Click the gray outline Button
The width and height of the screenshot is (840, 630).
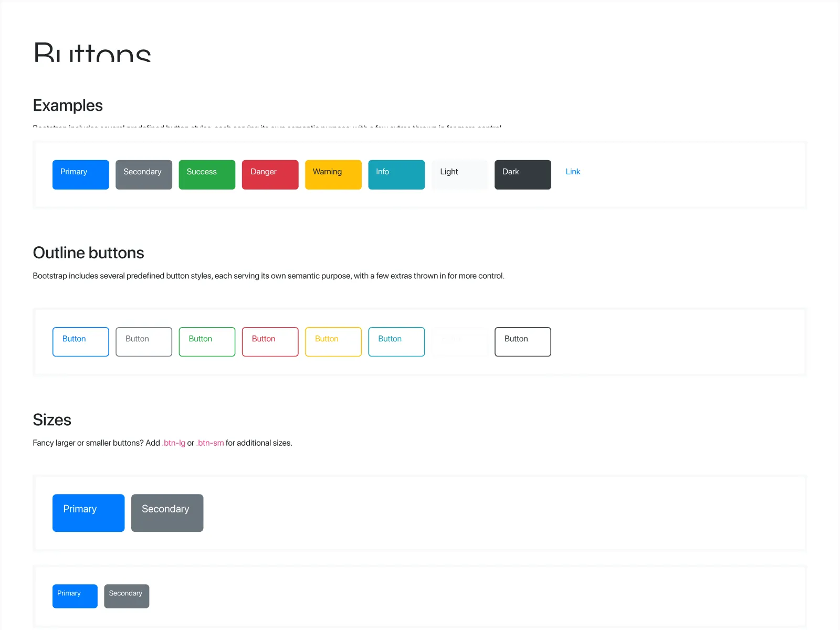tap(143, 341)
